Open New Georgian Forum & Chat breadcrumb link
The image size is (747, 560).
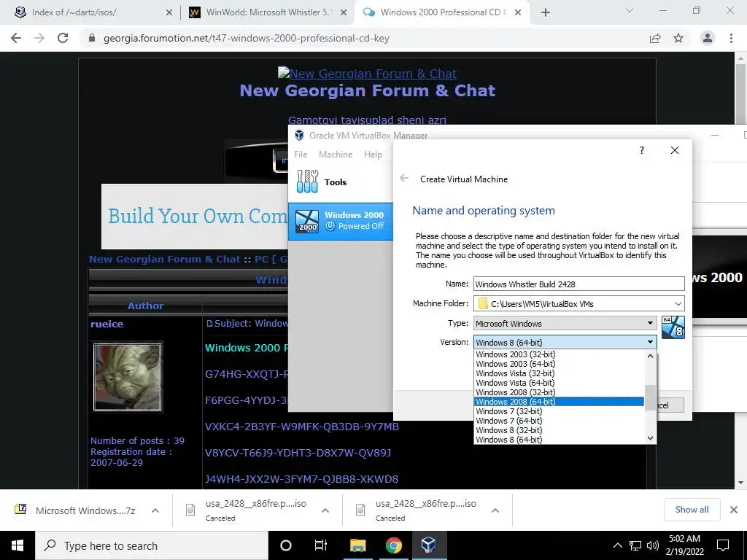click(x=164, y=259)
